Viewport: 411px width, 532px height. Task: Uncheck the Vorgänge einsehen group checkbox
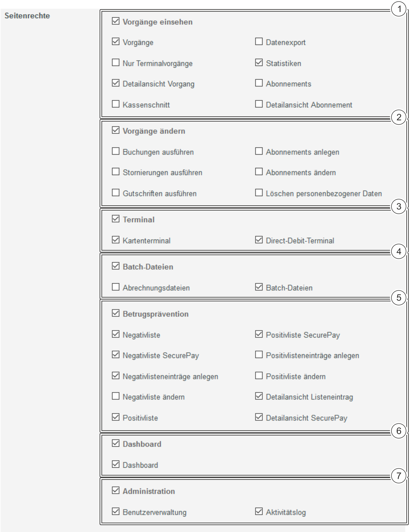(115, 21)
